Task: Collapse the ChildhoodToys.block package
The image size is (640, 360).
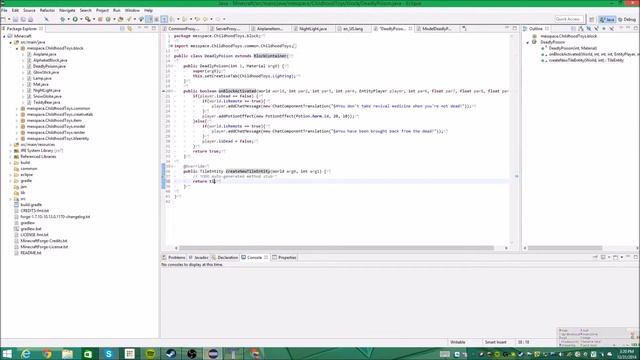Action: click(x=17, y=48)
